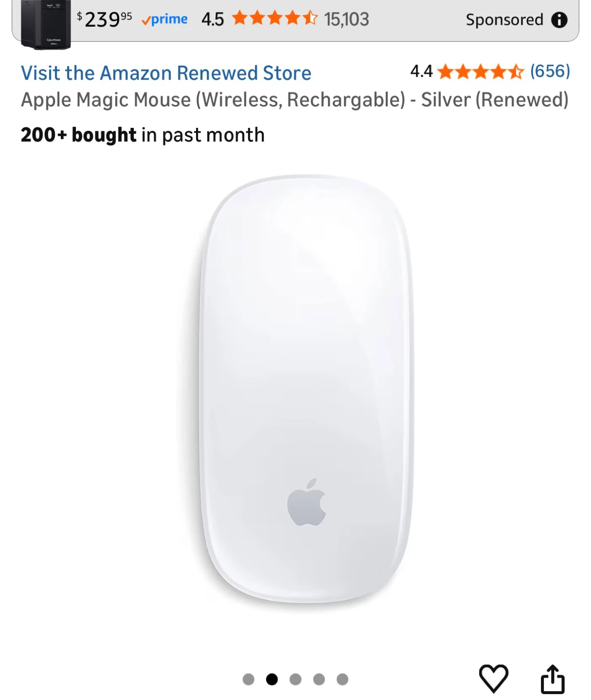Screen dimensions: 591x700
Task: Tap the Magic Mouse star rating
Action: pyautogui.click(x=481, y=72)
